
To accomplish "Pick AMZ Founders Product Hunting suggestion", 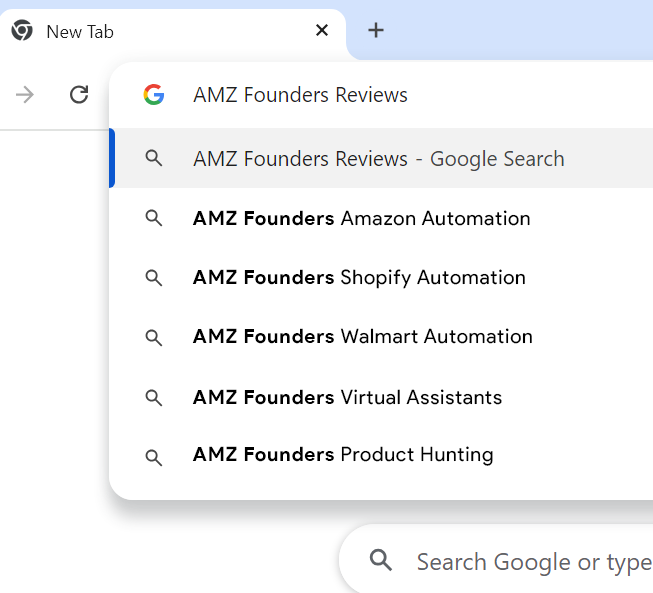I will point(343,455).
